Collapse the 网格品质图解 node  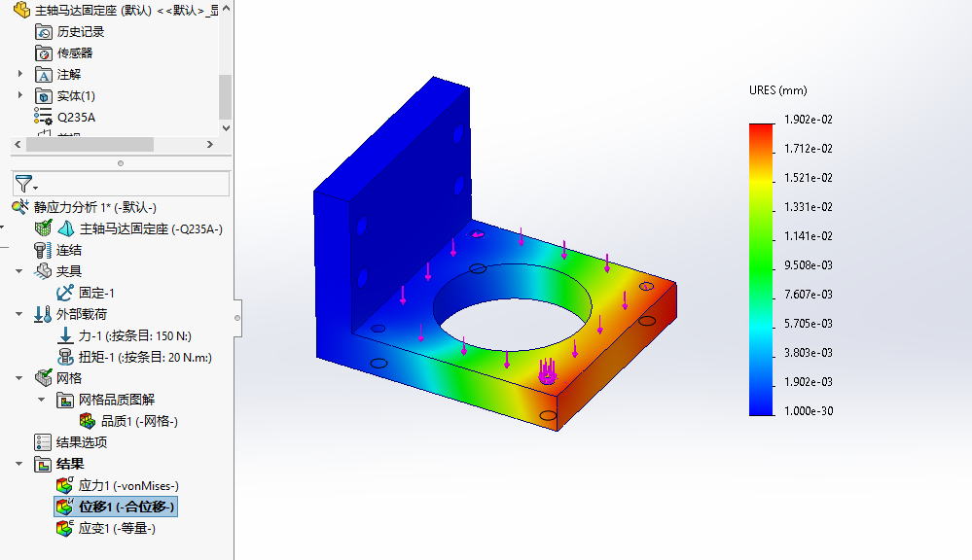tap(42, 400)
